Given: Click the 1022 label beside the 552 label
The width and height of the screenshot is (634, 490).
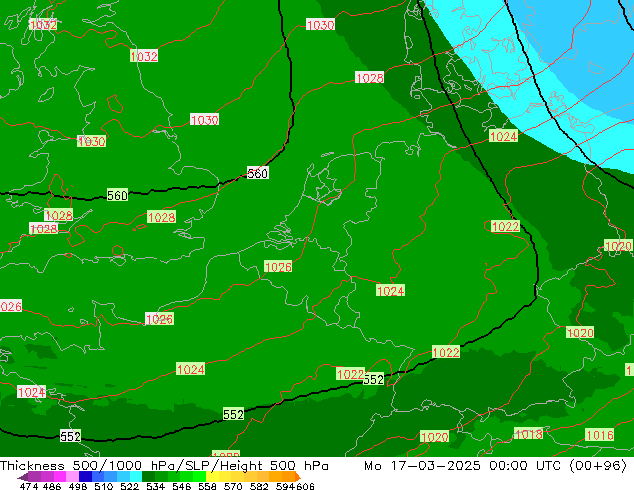Looking at the screenshot, I should pos(350,374).
